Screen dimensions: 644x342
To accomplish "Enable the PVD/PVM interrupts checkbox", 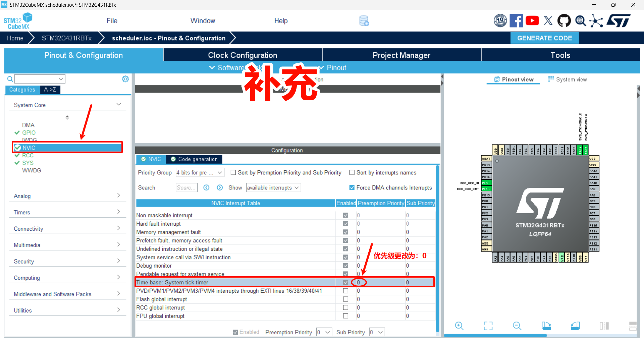I will click(345, 291).
